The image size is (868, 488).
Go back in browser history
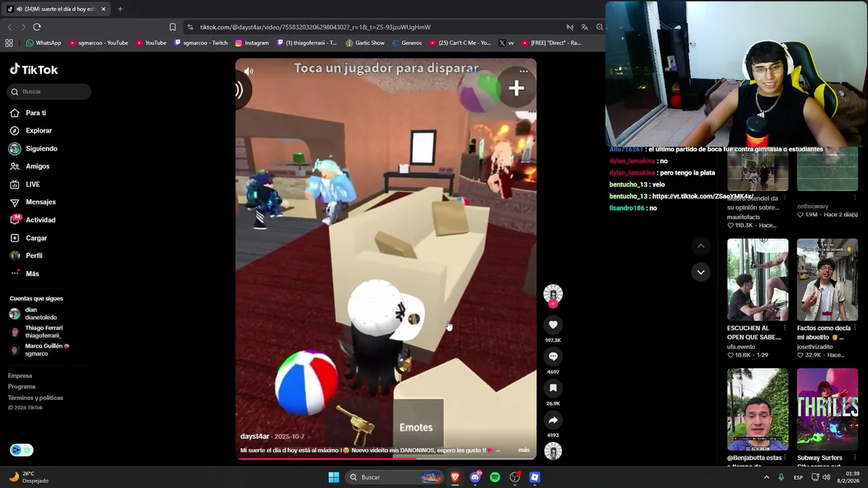pos(9,27)
